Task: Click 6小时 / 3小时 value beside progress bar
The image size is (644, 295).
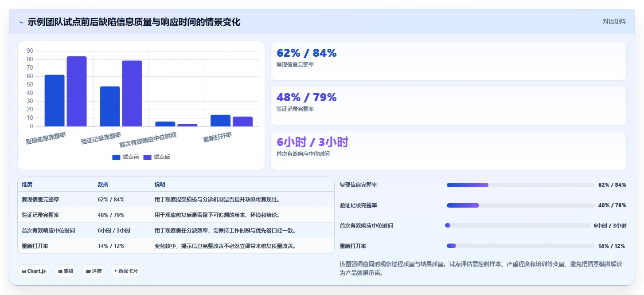Action: (x=610, y=226)
